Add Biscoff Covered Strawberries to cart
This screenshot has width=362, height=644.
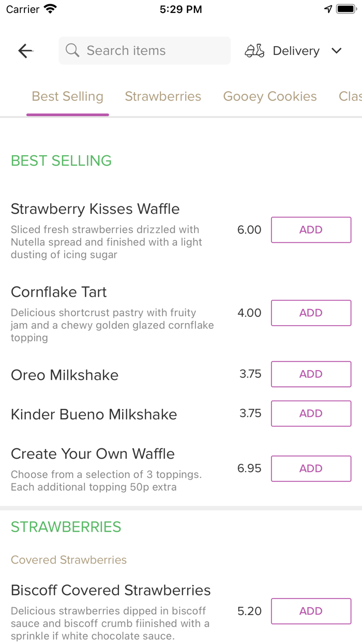pyautogui.click(x=311, y=611)
